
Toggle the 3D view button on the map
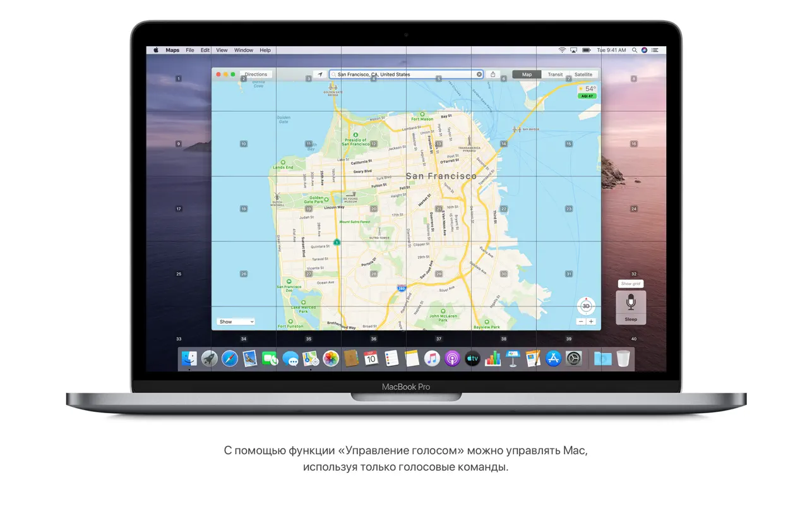pyautogui.click(x=586, y=306)
